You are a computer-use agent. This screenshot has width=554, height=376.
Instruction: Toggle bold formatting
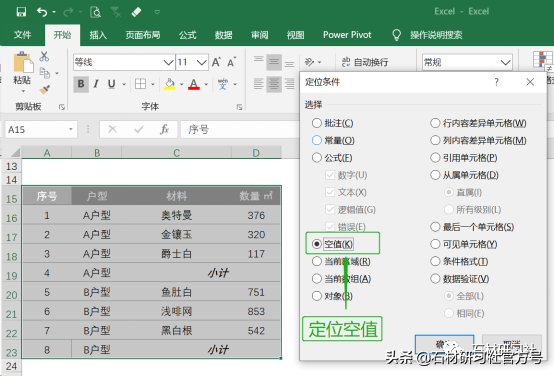(x=81, y=84)
